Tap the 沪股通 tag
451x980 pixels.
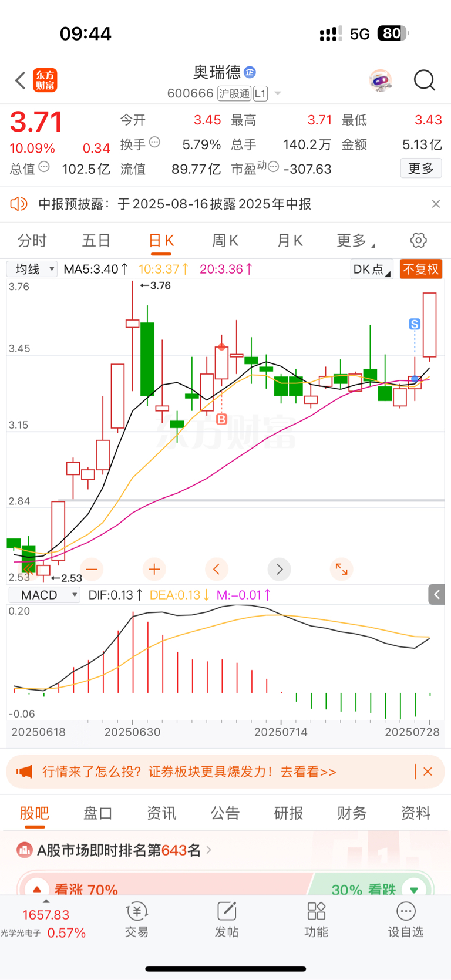pos(234,93)
